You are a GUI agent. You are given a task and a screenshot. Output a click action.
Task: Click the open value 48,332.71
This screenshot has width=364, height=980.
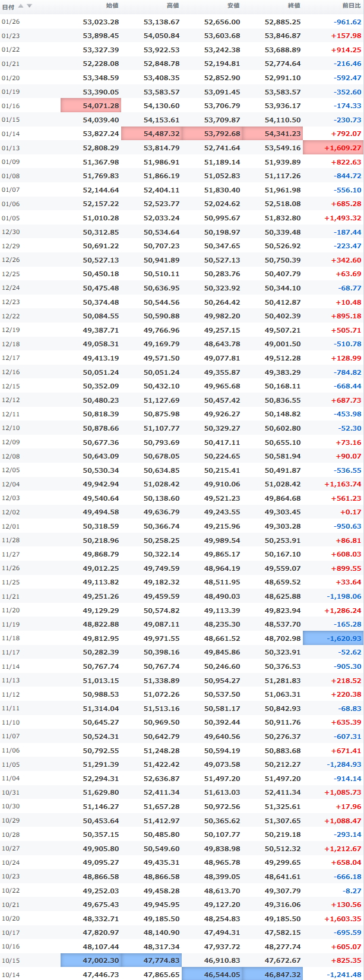101,919
